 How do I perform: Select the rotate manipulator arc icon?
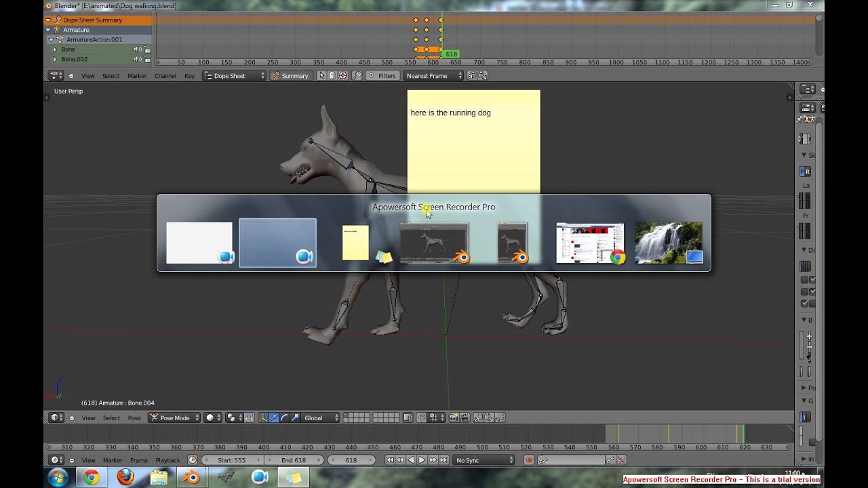pyautogui.click(x=284, y=418)
